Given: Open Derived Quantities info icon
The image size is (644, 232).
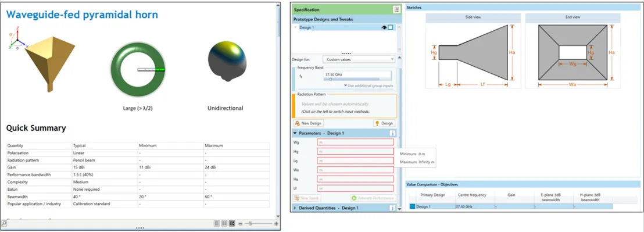Looking at the screenshot, I should [392, 208].
